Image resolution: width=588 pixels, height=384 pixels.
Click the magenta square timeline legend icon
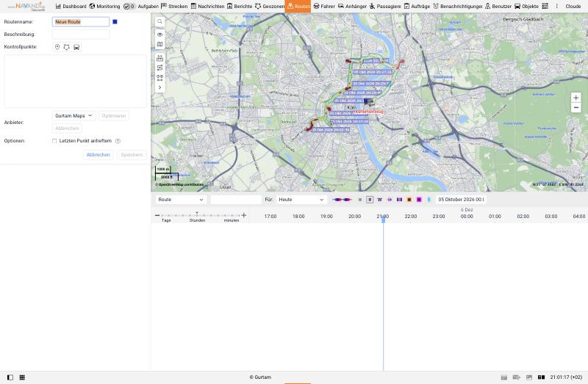coord(419,200)
